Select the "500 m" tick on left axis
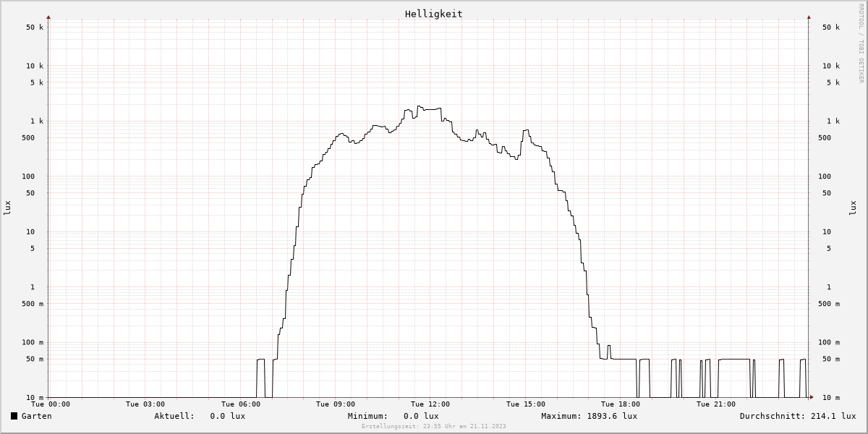The height and width of the screenshot is (434, 868). [33, 304]
